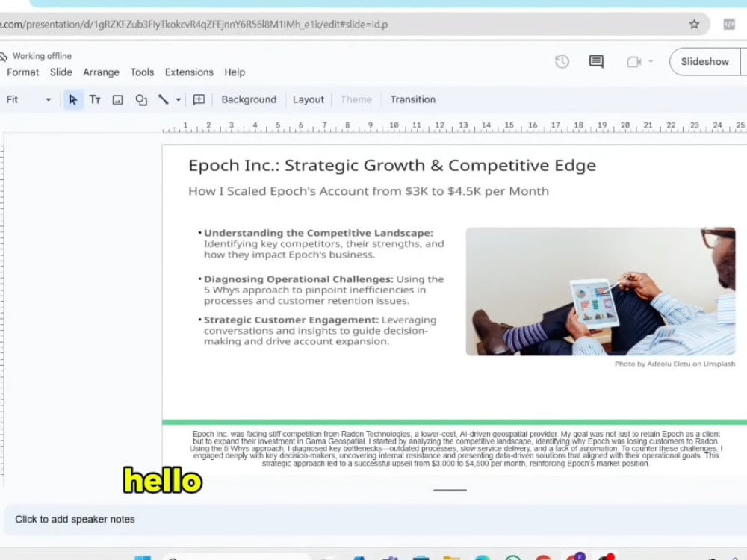Click the horizontal ruler at mark 10
747x560 pixels.
click(x=394, y=126)
